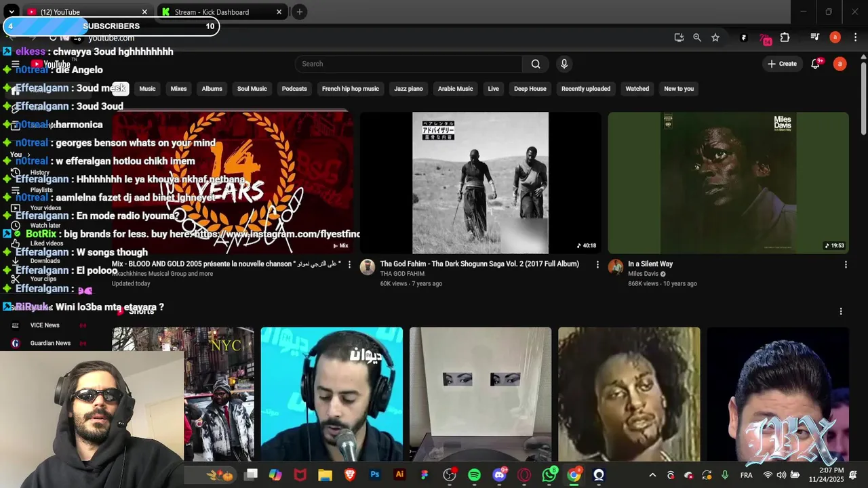Click the tray microphone icon
This screenshot has height=488, width=868.
coord(725,475)
